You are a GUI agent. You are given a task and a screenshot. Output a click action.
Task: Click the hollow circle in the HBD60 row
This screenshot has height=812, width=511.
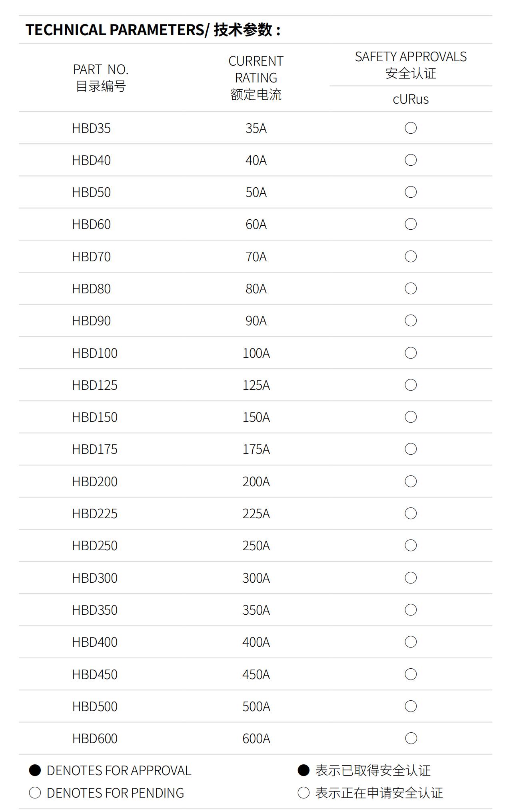click(411, 224)
